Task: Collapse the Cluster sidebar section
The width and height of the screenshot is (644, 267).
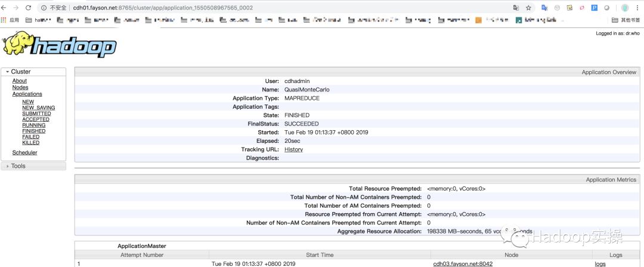Action: [x=20, y=72]
